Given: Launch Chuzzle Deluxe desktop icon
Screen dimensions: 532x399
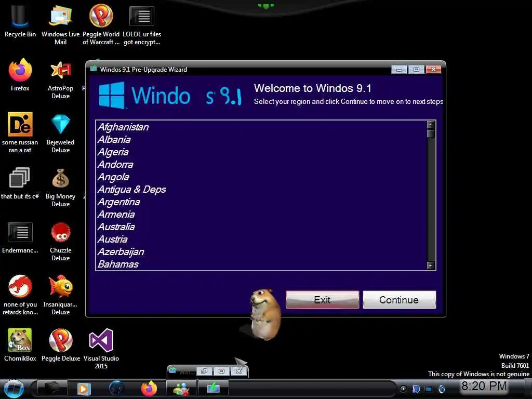Looking at the screenshot, I should (x=60, y=241).
